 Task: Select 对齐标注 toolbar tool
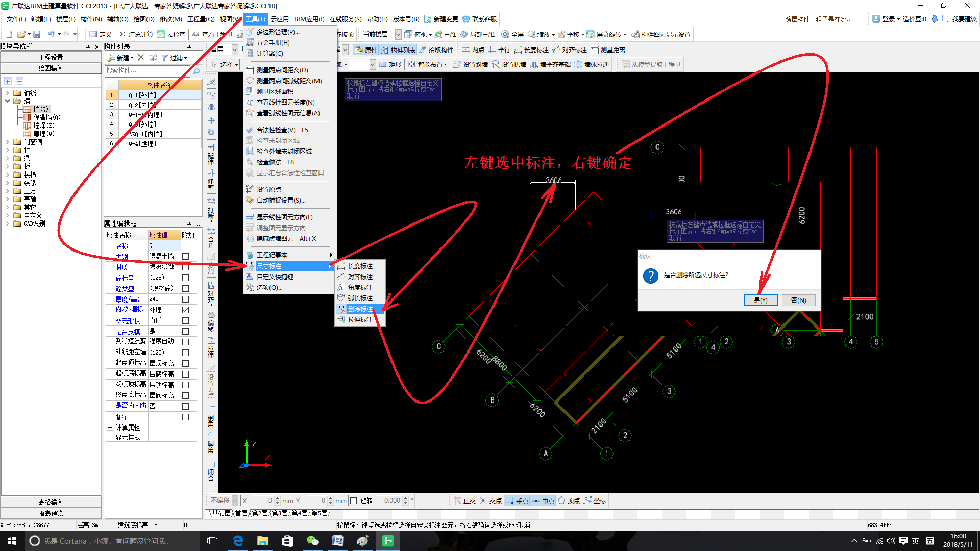[570, 49]
